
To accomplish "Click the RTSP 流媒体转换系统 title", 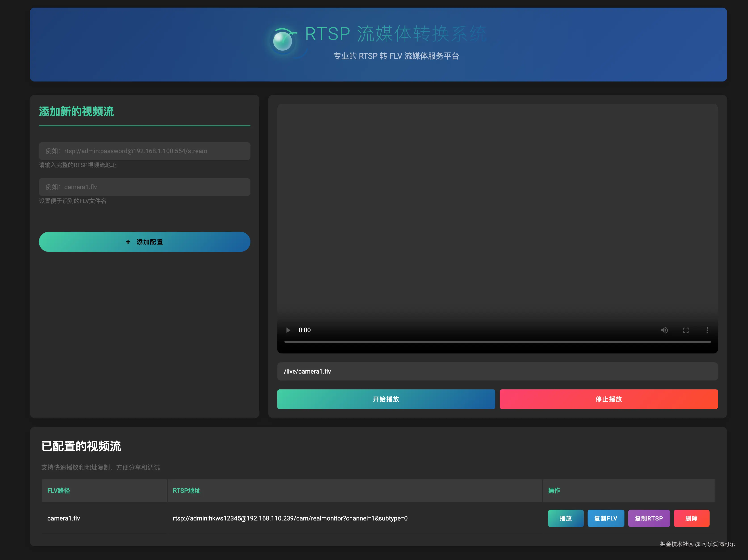I will click(x=396, y=34).
